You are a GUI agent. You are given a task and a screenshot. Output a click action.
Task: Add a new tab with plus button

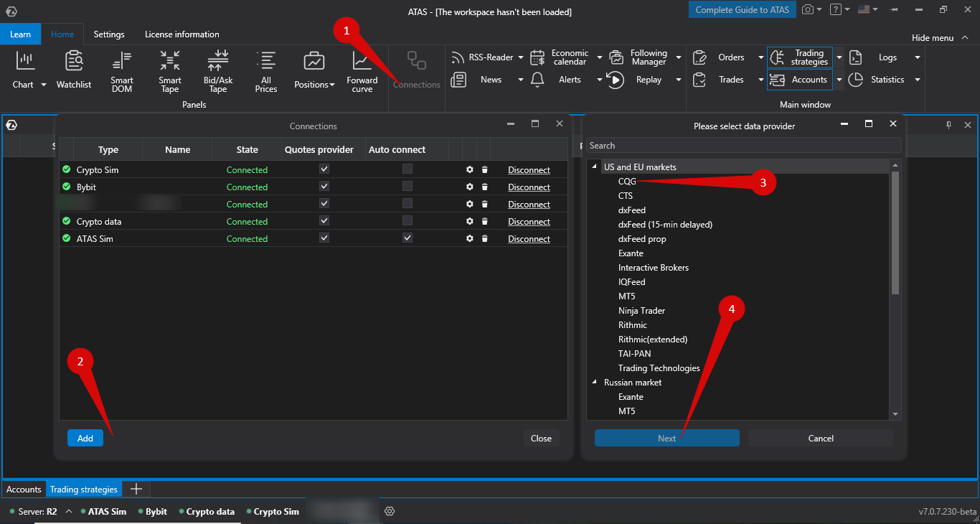tap(136, 490)
